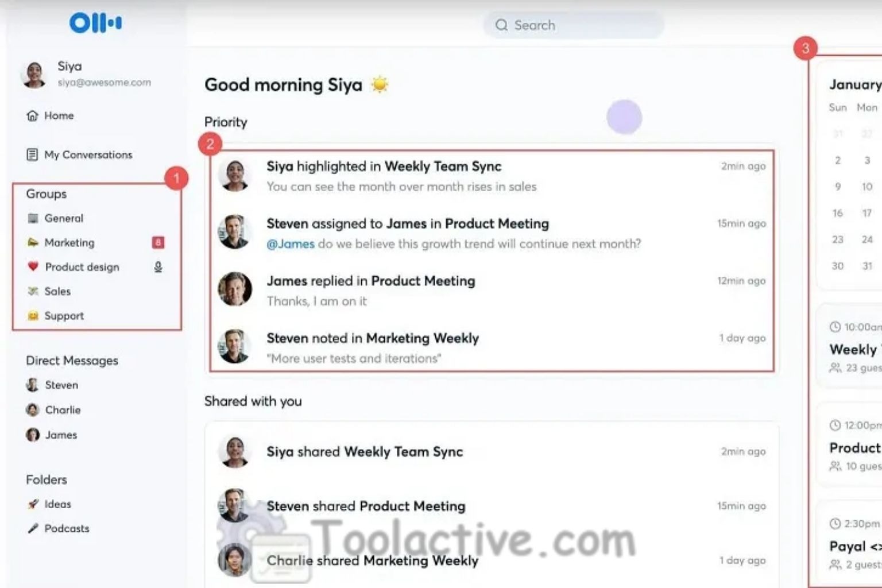
Task: Click inside the Search field
Action: coord(572,25)
